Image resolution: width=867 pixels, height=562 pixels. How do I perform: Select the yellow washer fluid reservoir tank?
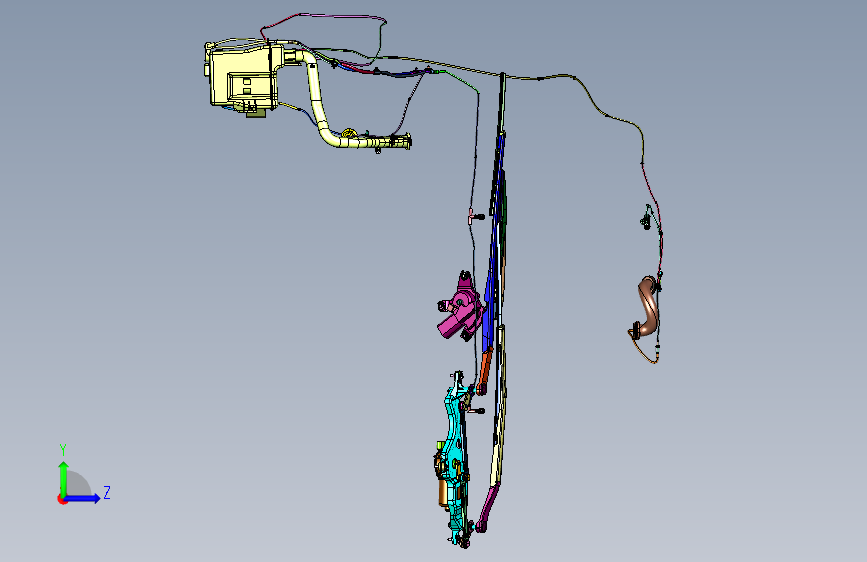coord(242,76)
